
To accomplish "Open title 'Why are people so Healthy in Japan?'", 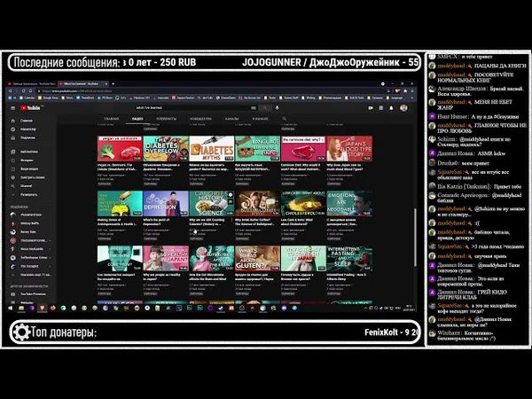I will (162, 277).
